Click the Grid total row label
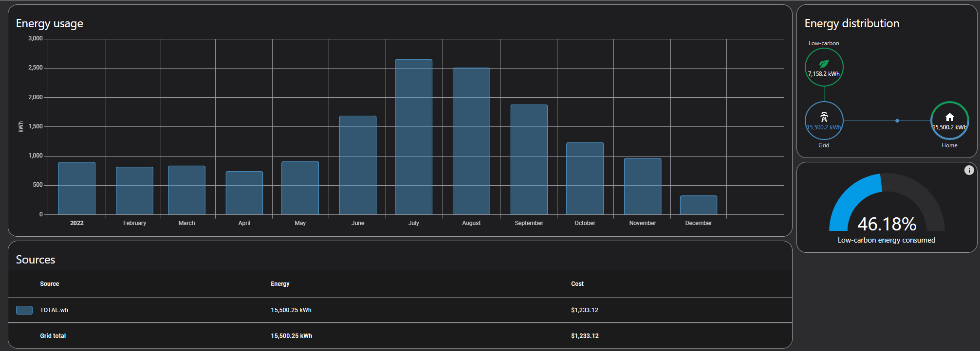Image resolution: width=980 pixels, height=351 pixels. [x=53, y=336]
